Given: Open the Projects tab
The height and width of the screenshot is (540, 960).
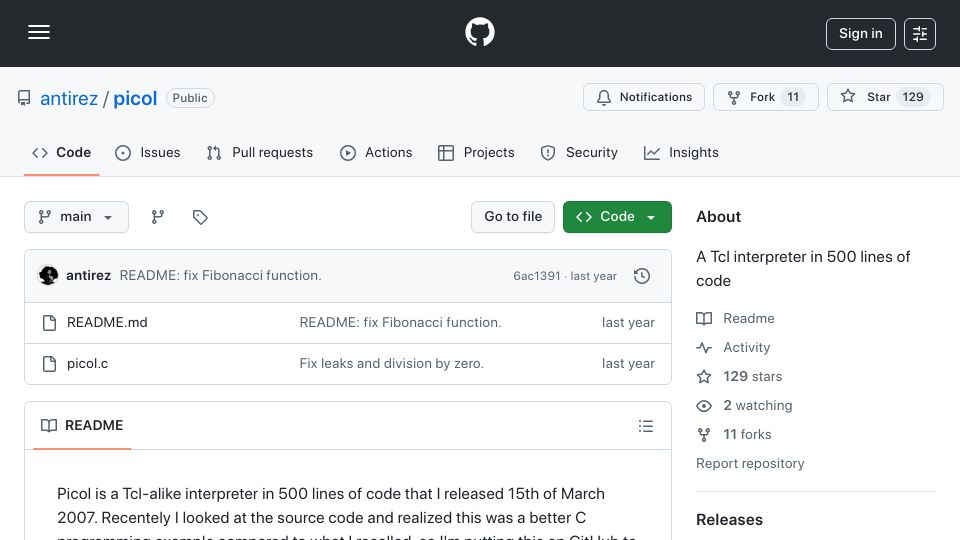Looking at the screenshot, I should pos(476,152).
